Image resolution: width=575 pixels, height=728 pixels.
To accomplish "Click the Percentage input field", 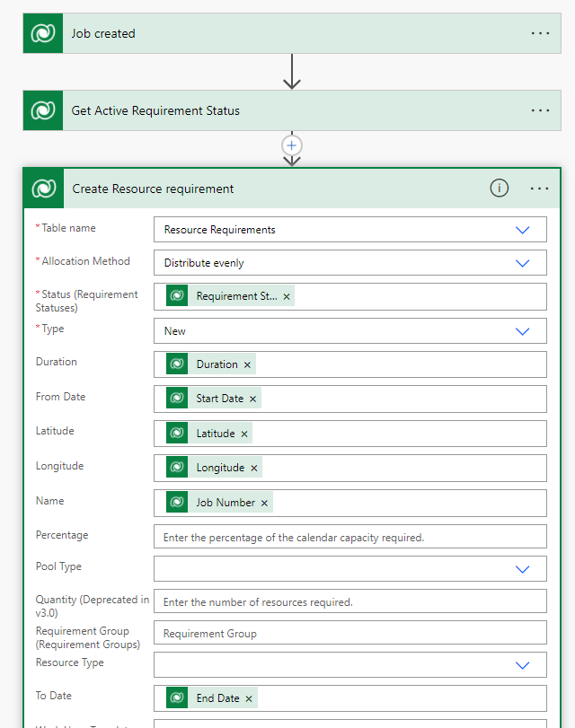I will click(350, 537).
